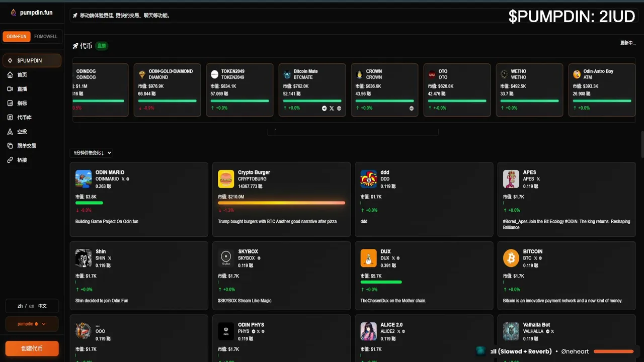Screen dimensions: 644x362
Task: Click the 创建代币 create token button
Action: coord(32,348)
